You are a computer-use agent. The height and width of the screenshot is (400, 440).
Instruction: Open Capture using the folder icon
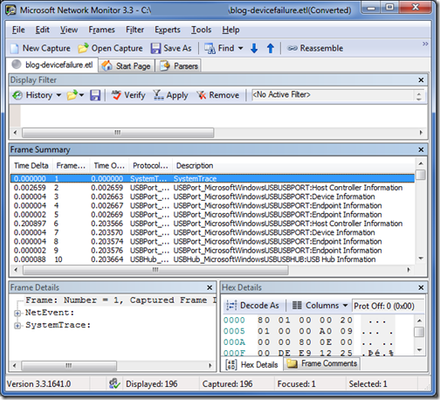(83, 48)
